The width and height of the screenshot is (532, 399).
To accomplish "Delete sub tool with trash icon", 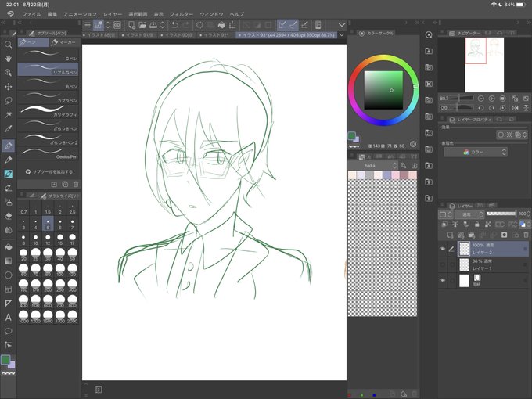I will coord(76,184).
